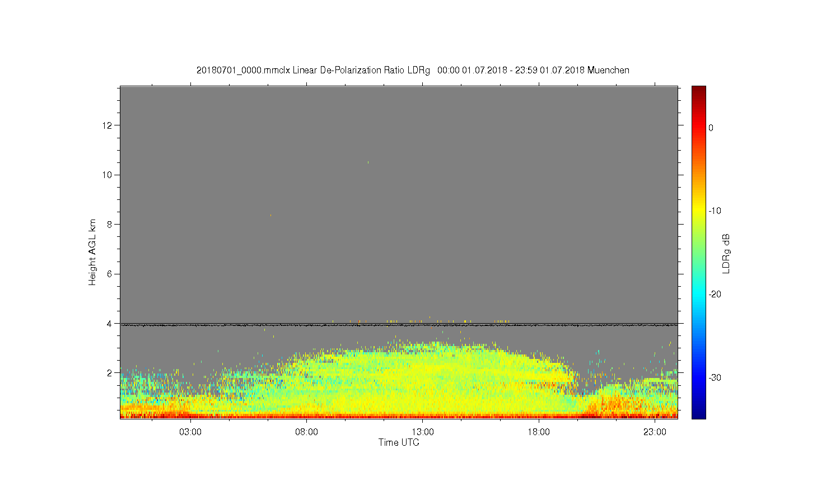This screenshot has width=840, height=504.
Task: Click the plot title beginning 20180701_0000.mmclx
Action: pos(413,71)
